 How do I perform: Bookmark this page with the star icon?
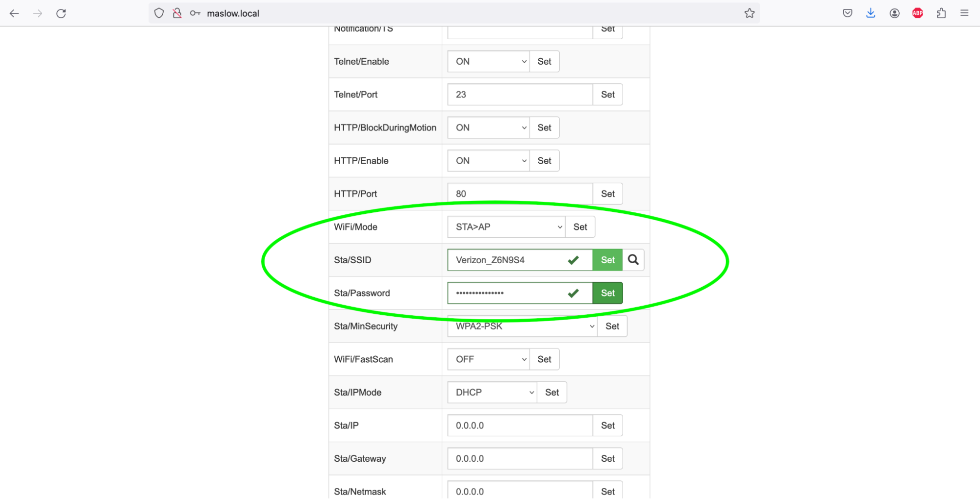(749, 13)
